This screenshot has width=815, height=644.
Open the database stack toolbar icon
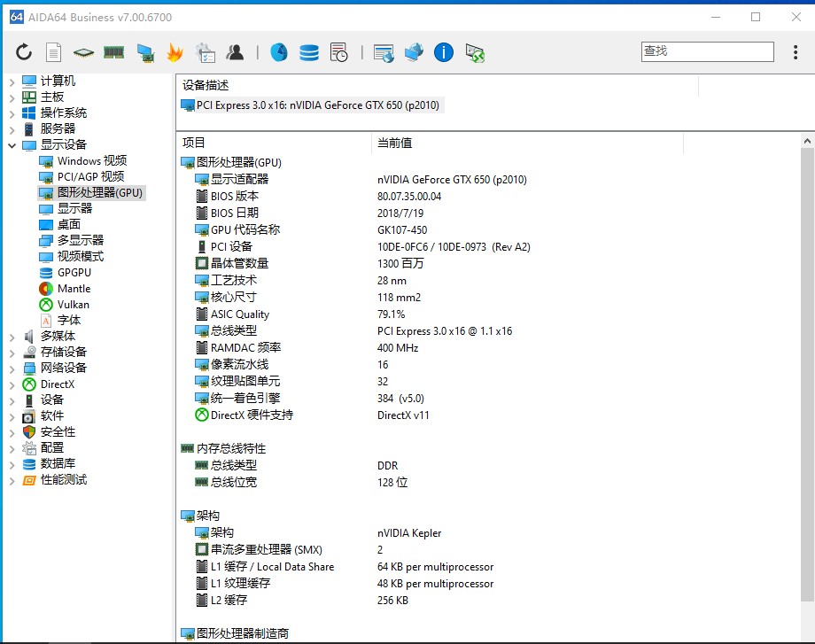[309, 52]
